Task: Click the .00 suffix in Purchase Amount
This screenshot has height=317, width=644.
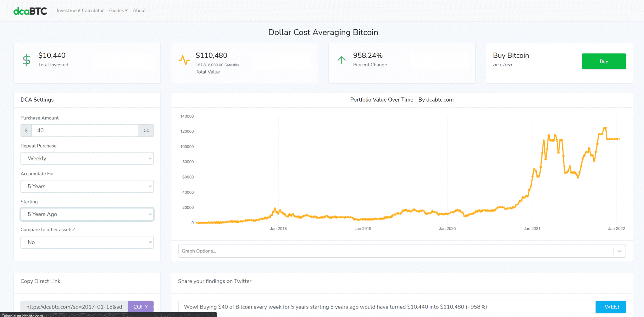Action: click(x=146, y=131)
